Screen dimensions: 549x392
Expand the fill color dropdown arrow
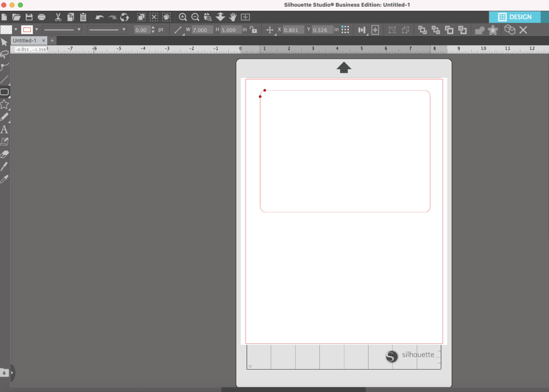[x=16, y=30]
